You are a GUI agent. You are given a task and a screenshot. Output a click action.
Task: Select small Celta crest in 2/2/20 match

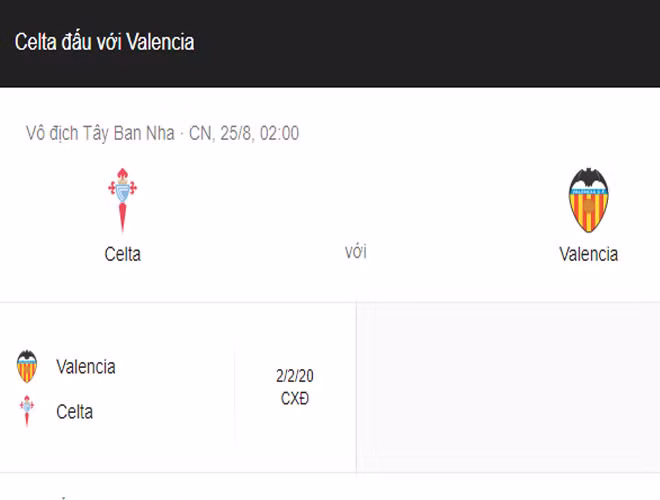point(27,411)
